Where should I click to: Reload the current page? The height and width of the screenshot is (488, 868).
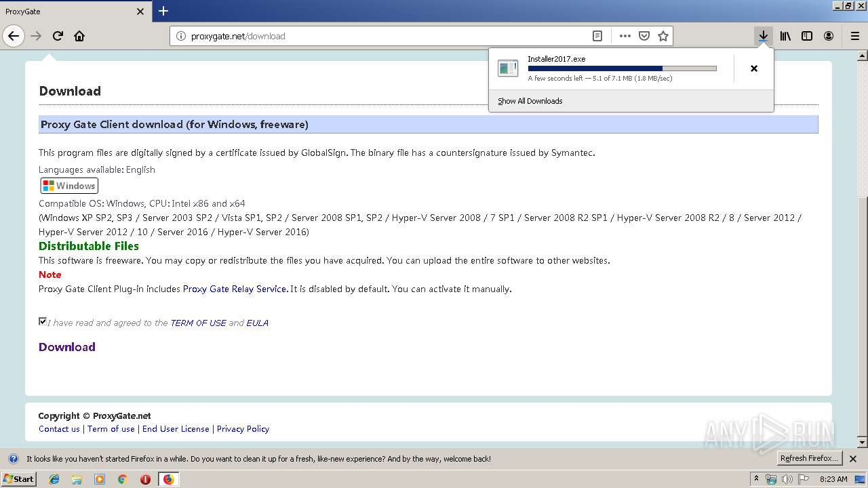[x=58, y=36]
